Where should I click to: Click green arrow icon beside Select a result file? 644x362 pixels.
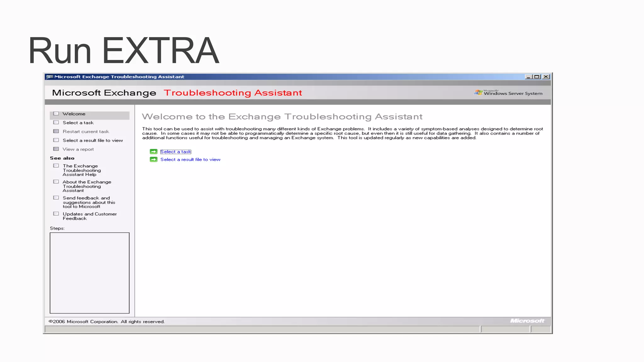(153, 159)
